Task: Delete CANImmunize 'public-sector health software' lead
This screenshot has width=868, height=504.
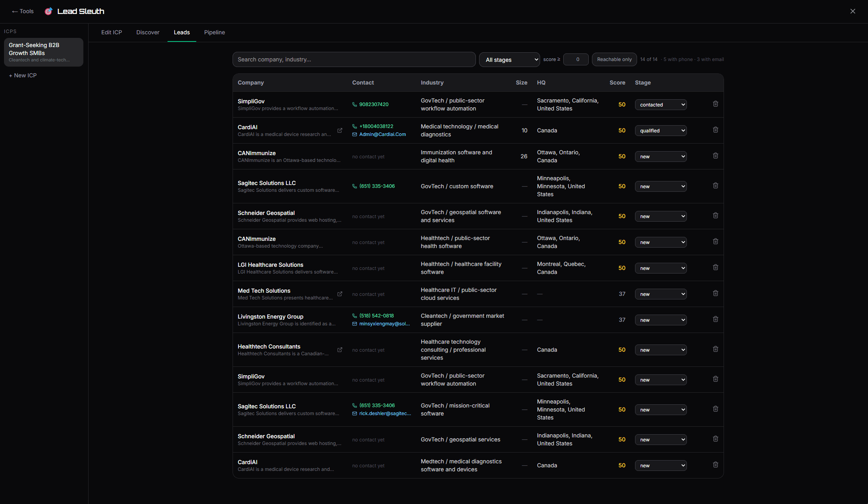Action: (716, 242)
